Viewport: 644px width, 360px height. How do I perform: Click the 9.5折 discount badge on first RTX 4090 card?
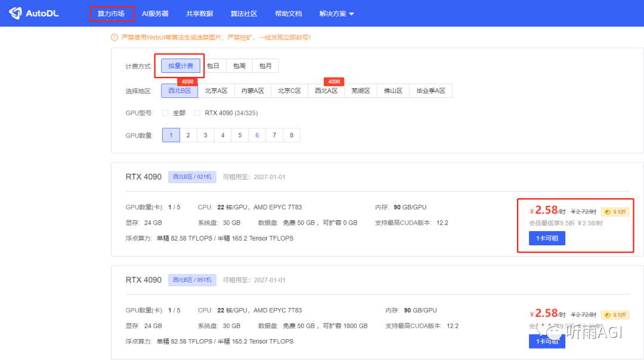pyautogui.click(x=615, y=211)
